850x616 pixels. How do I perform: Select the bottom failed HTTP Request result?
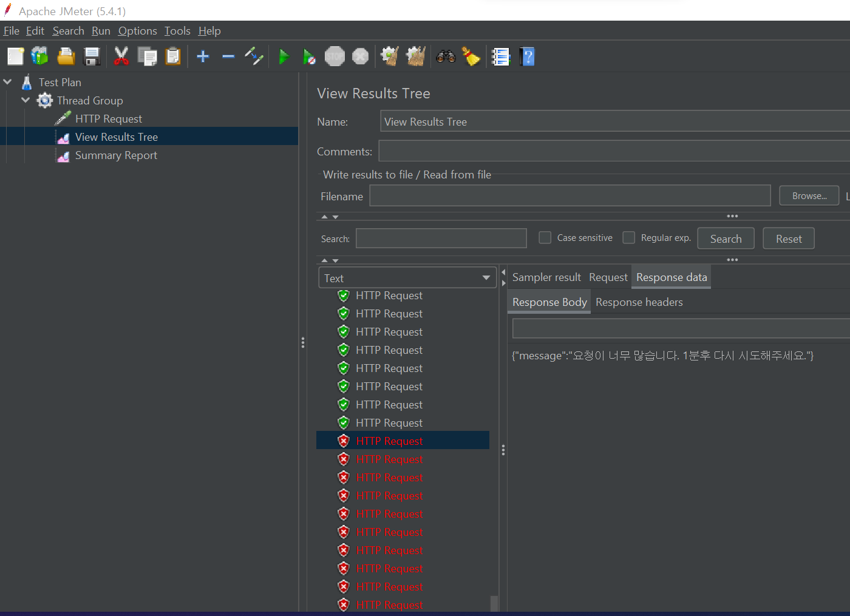pos(389,605)
